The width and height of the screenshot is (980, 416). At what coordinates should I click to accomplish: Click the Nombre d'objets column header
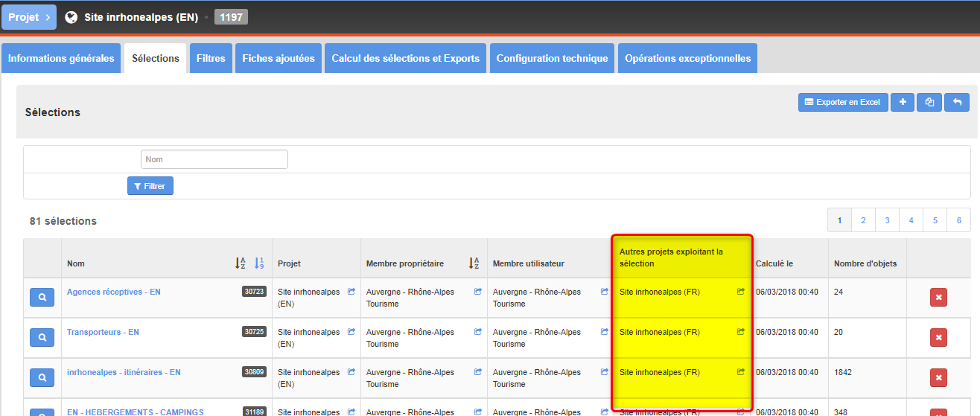click(x=865, y=263)
